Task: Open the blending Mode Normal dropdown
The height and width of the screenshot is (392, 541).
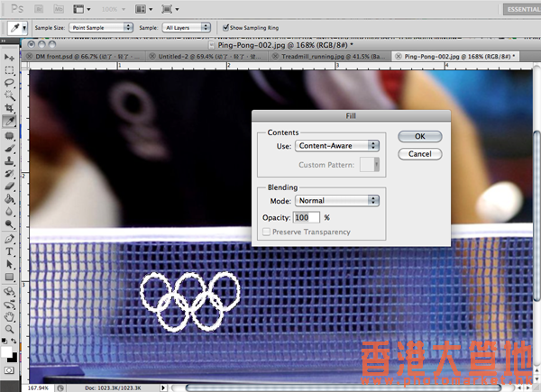Action: pyautogui.click(x=337, y=201)
